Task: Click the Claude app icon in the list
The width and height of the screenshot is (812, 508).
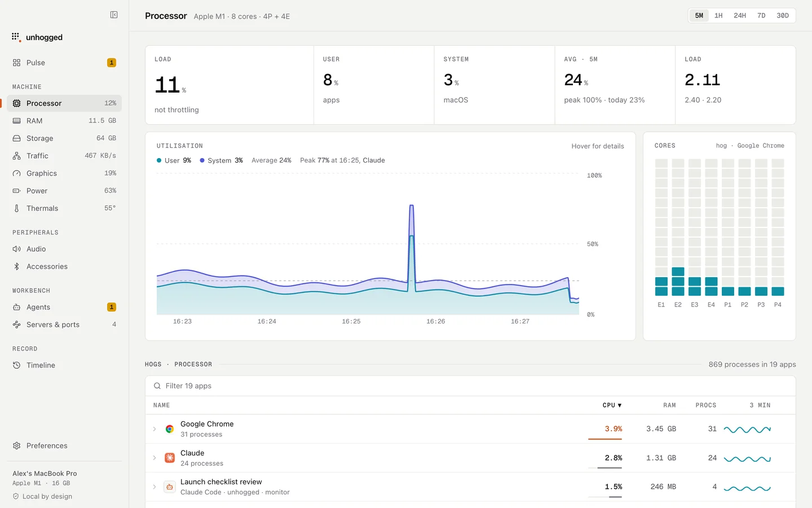Action: click(170, 458)
